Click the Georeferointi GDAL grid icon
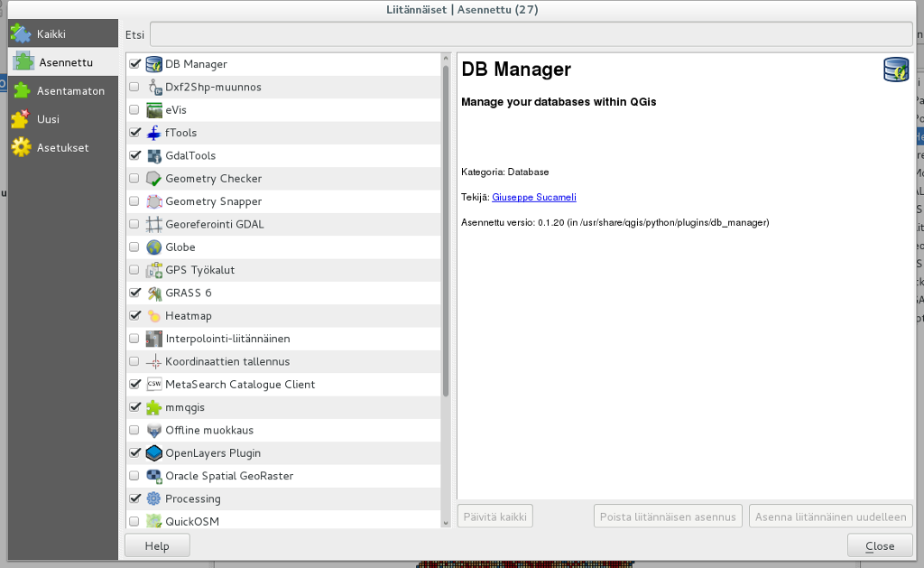924x568 pixels. coord(154,224)
